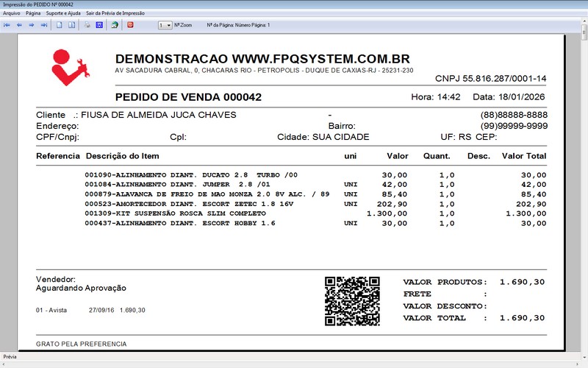The width and height of the screenshot is (588, 368).
Task: Click the payment date 27/09/16
Action: (x=101, y=311)
